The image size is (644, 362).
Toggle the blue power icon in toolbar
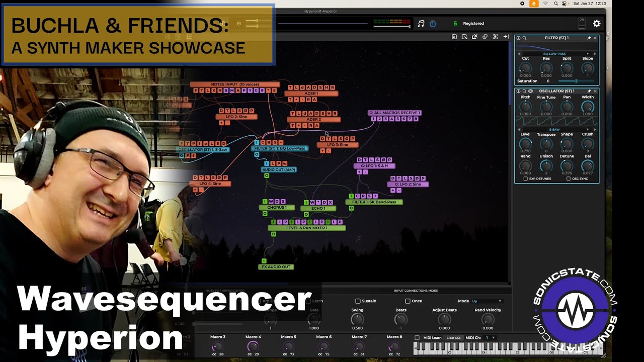pos(433,24)
